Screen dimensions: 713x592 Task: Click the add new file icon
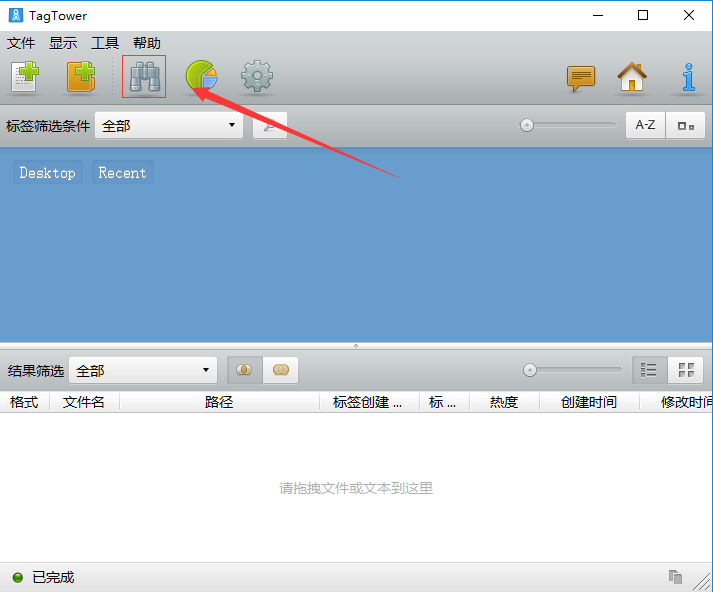point(25,76)
